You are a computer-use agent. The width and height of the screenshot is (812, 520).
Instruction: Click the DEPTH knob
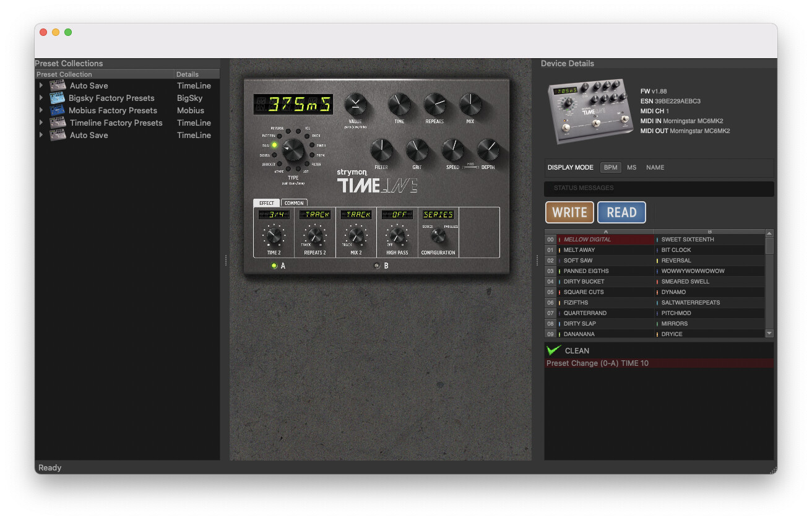coord(488,150)
